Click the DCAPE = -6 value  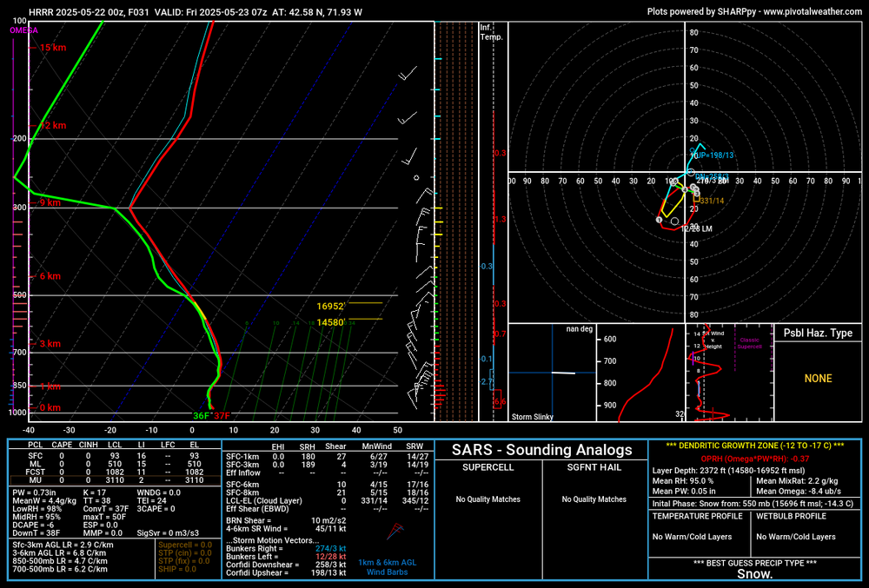pyautogui.click(x=33, y=525)
